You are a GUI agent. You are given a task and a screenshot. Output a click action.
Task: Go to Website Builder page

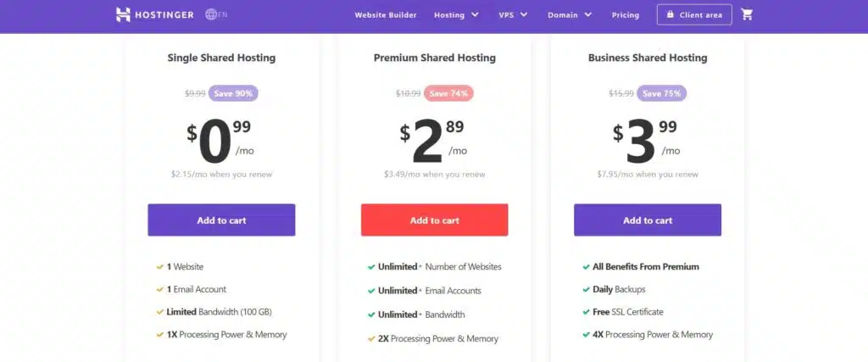tap(386, 14)
